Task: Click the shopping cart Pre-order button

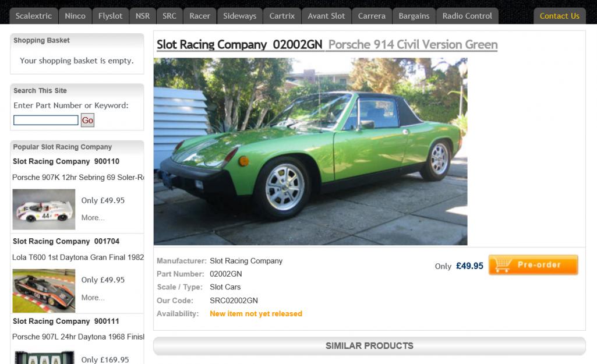Action: [533, 264]
